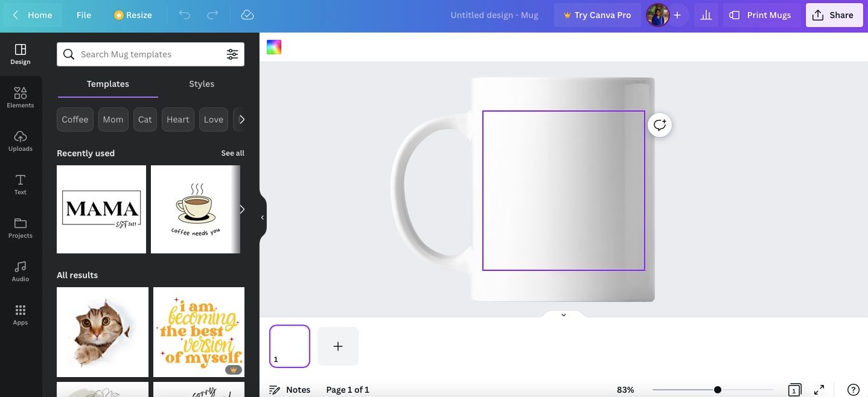Viewport: 868px width, 397px height.
Task: Open the zoom percentage 83% menu
Action: [625, 390]
